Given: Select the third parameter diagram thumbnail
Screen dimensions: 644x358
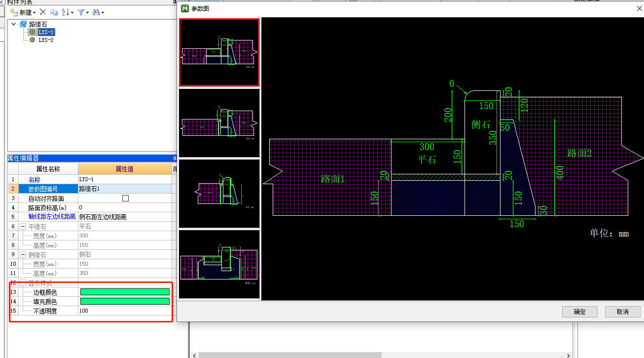Looking at the screenshot, I should click(219, 194).
